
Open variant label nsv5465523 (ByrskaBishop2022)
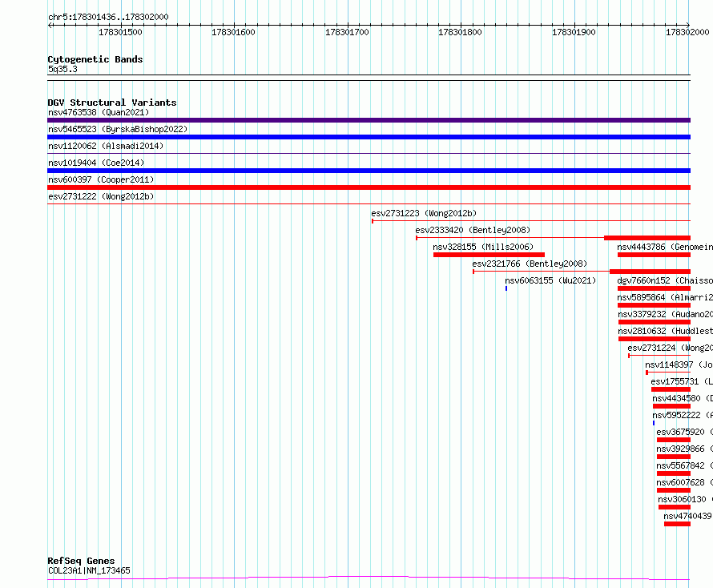click(118, 129)
